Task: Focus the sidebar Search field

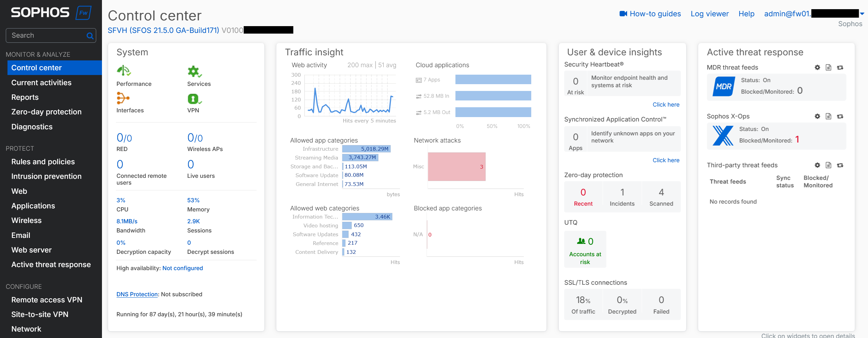Action: tap(48, 36)
